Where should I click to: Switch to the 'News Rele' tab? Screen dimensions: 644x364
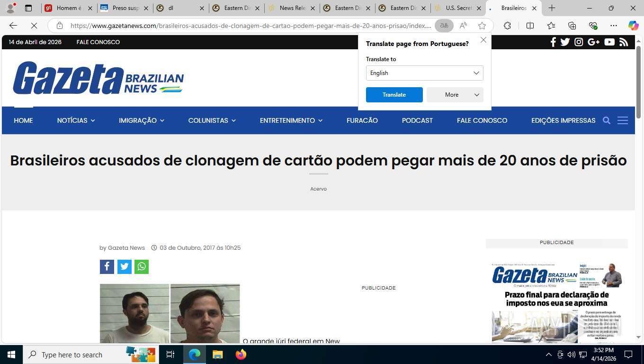pos(292,8)
